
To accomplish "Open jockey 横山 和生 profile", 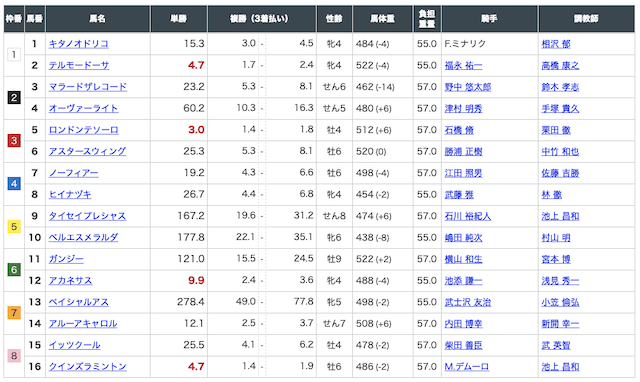I will tap(463, 259).
